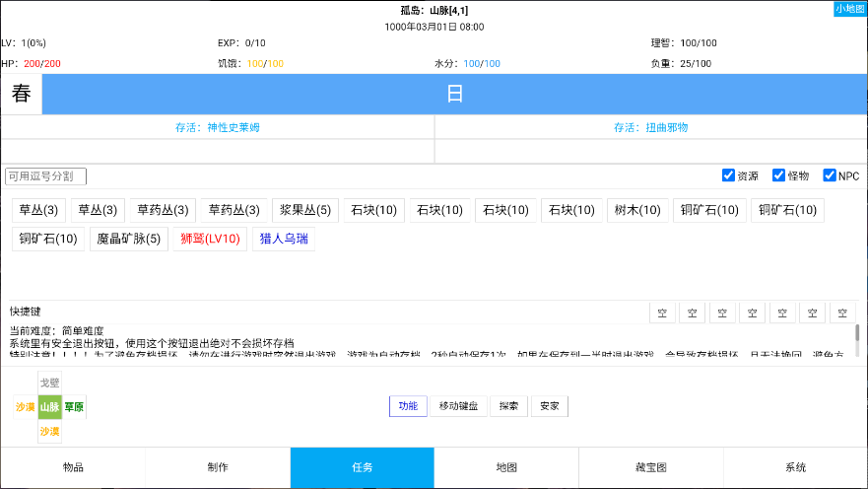
Task: Click the 负重 25/100 value
Action: tap(696, 64)
